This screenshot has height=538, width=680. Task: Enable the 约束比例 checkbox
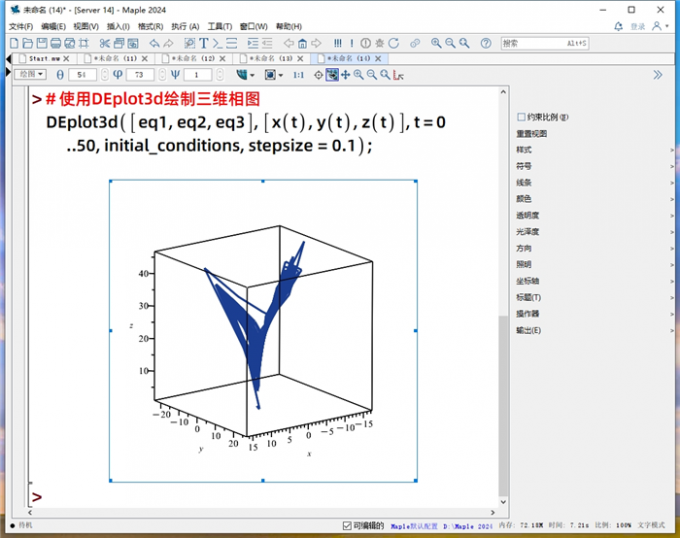(521, 117)
